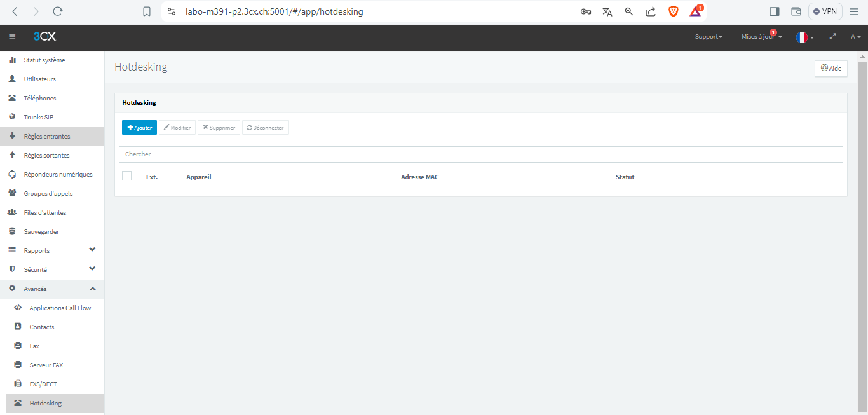This screenshot has width=868, height=415.
Task: Click the Avancés gear icon
Action: coord(12,289)
